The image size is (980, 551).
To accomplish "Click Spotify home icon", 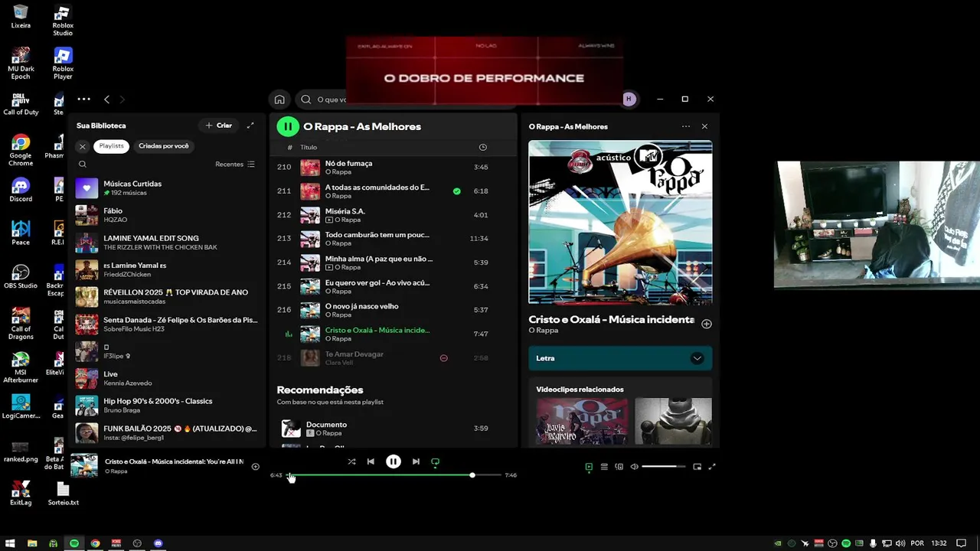I will coord(279,99).
